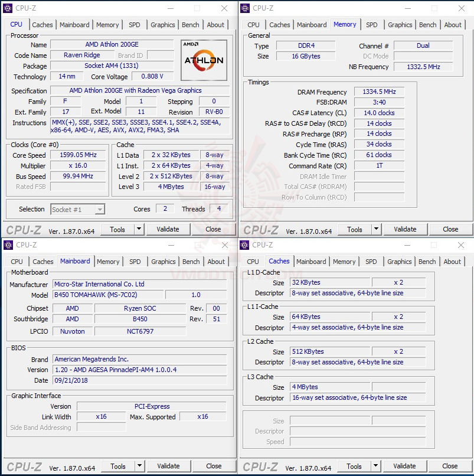
Task: Click CAS# Latency value 14.0 clocks
Action: pyautogui.click(x=380, y=113)
